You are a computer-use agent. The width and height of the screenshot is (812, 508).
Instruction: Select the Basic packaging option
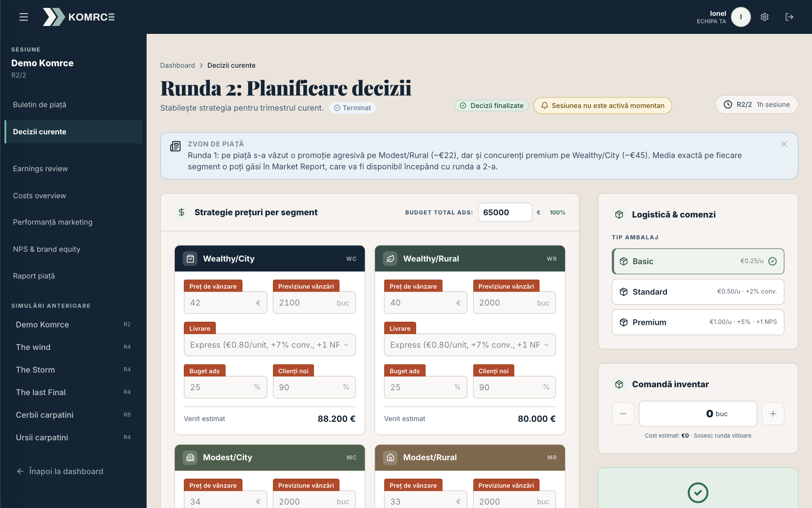pos(698,261)
